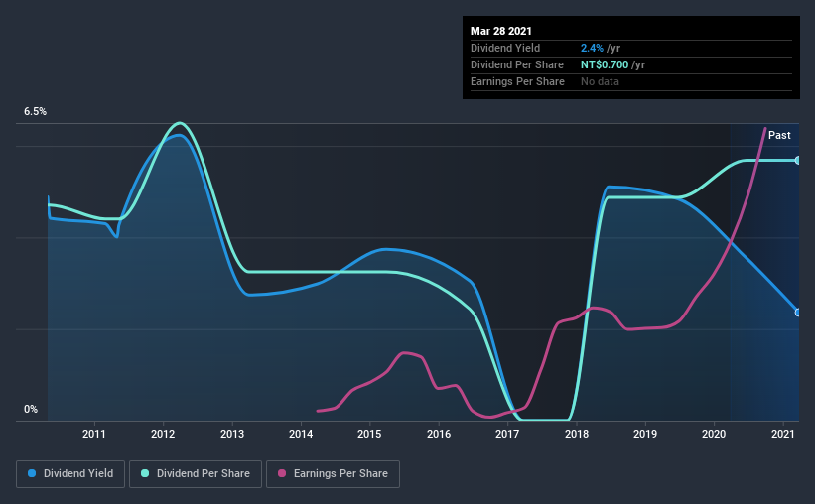Toggle the Dividend Per Share legend button
Viewport: 815px width, 504px height.
point(196,474)
